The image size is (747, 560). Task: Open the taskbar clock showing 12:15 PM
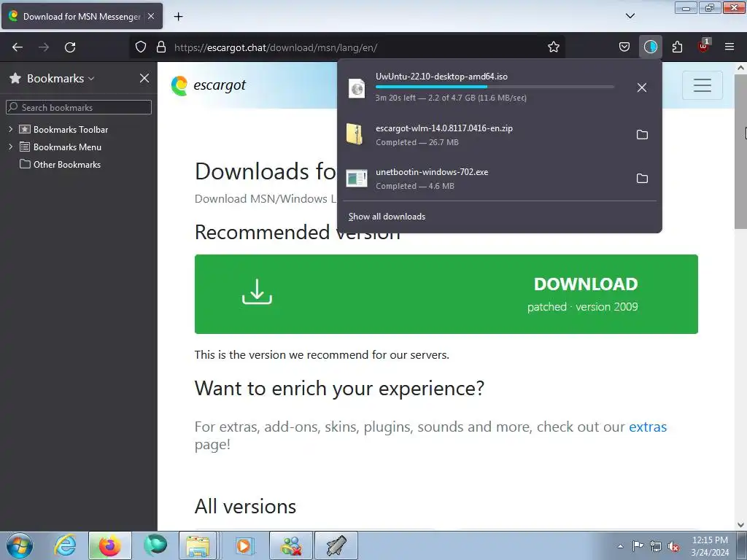(710, 546)
